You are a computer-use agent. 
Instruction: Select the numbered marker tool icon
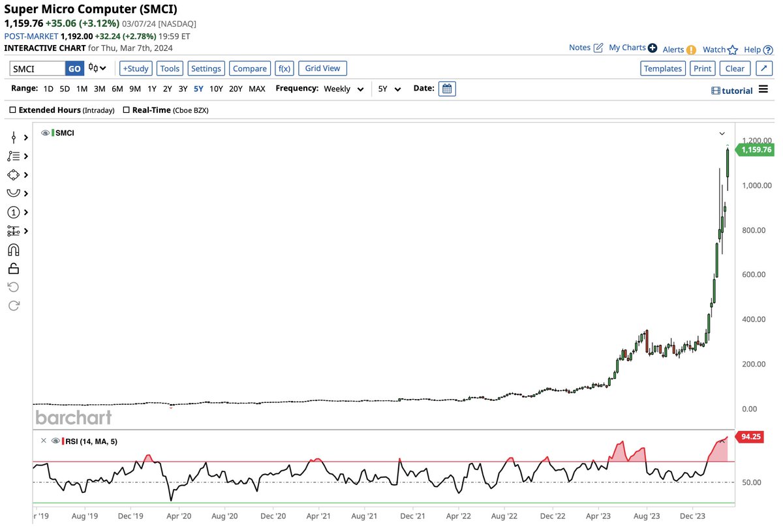pyautogui.click(x=14, y=212)
